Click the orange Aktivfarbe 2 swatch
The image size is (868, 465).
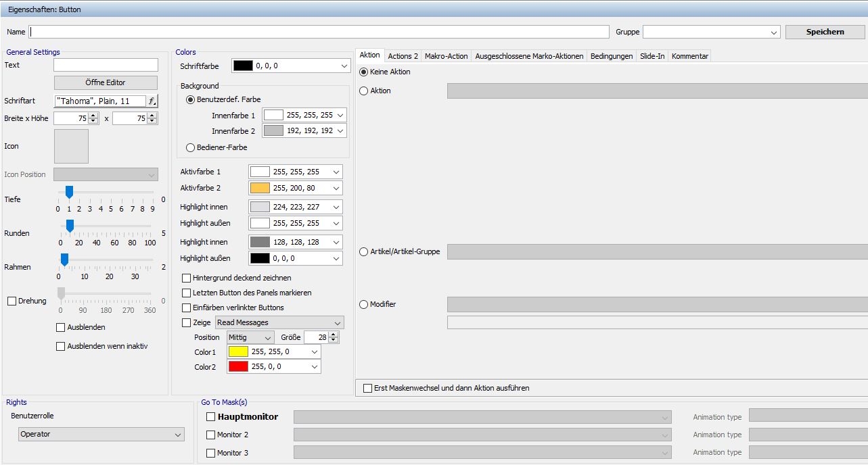(260, 188)
